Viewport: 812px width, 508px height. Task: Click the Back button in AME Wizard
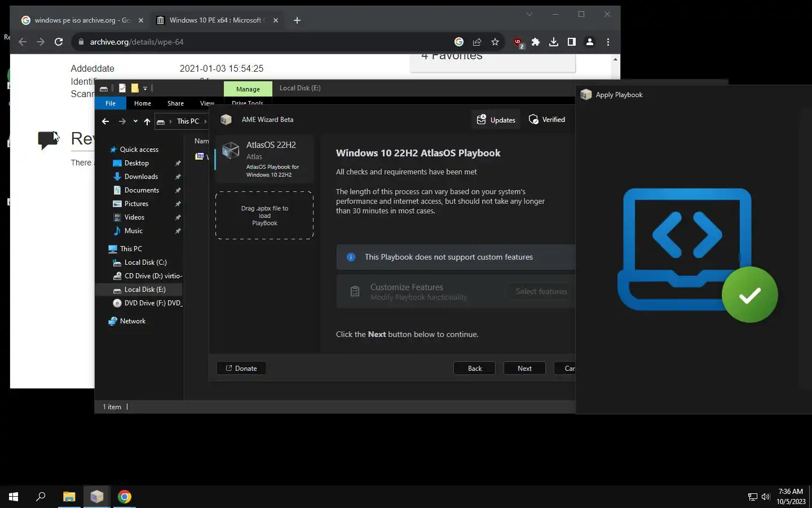coord(475,368)
